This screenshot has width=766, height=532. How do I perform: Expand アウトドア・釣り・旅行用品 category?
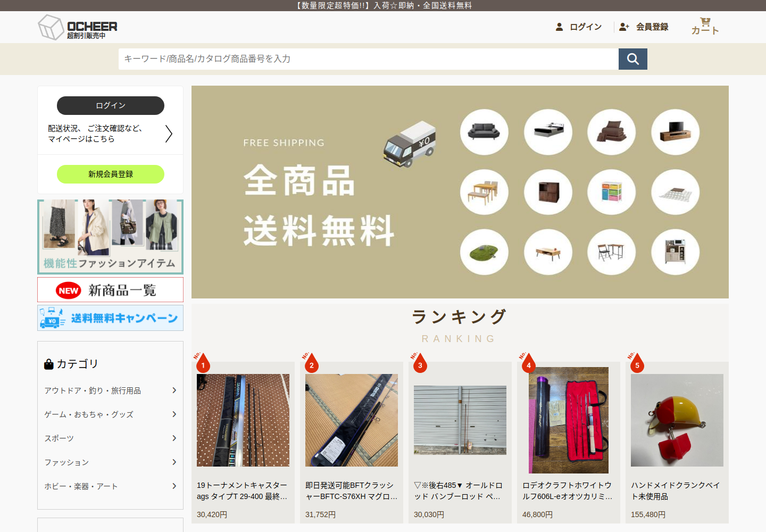(110, 390)
